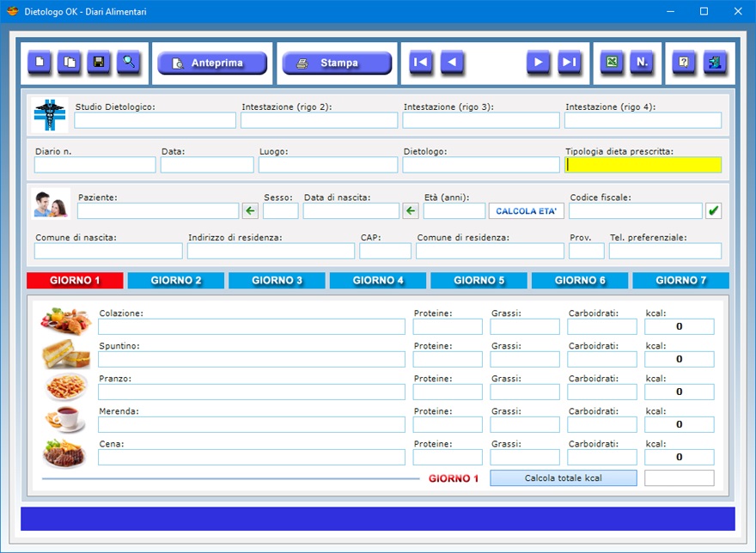Viewport: 756px width, 553px height.
Task: Click the Colazione description field
Action: point(252,327)
